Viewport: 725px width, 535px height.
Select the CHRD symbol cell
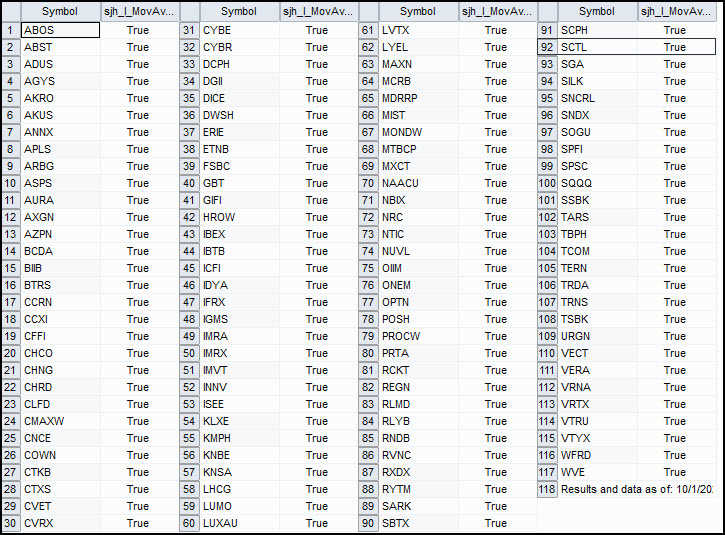60,387
